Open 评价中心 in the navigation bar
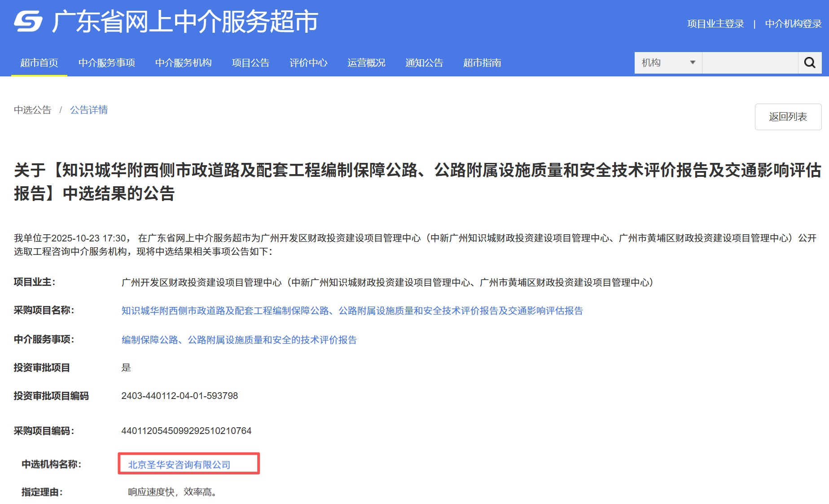Image resolution: width=829 pixels, height=504 pixels. 308,63
